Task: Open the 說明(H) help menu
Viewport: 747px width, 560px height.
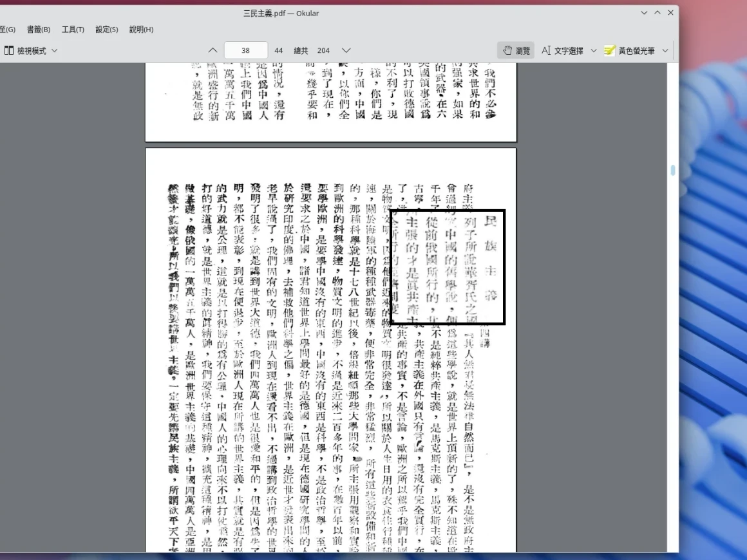Action: (x=140, y=29)
